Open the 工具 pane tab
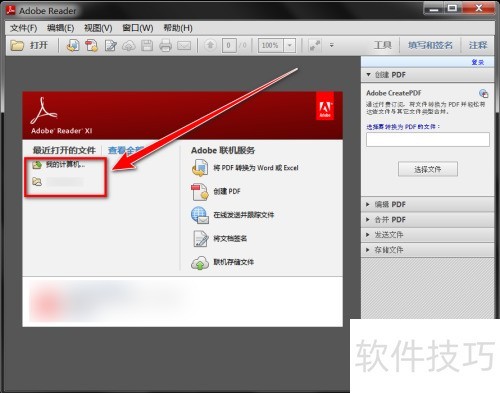The width and height of the screenshot is (500, 393). [x=382, y=45]
